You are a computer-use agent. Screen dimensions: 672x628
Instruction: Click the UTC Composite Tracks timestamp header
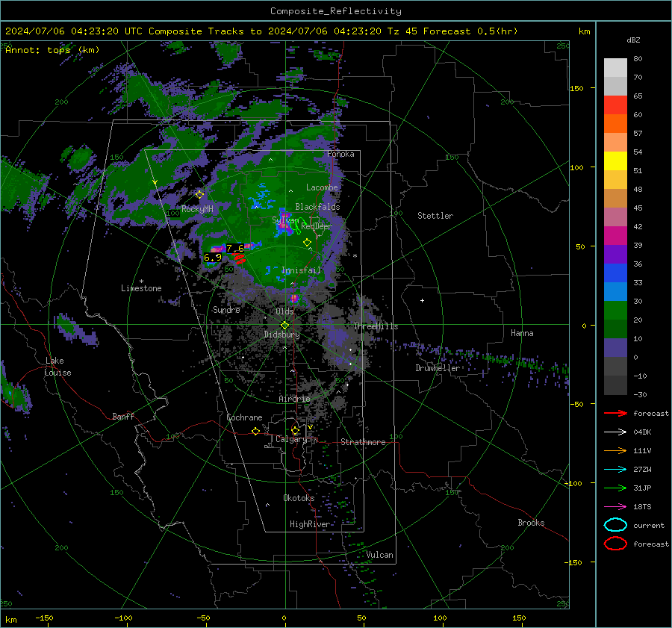pyautogui.click(x=261, y=31)
